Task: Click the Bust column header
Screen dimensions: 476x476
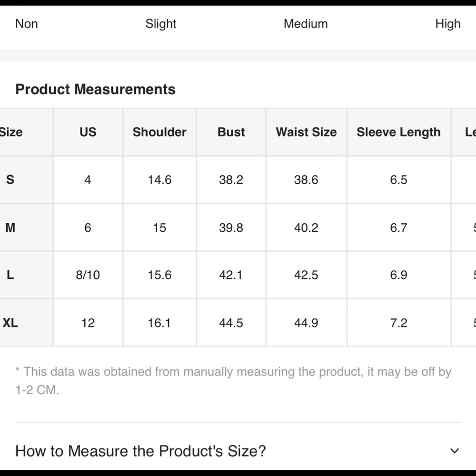Action: click(x=231, y=132)
